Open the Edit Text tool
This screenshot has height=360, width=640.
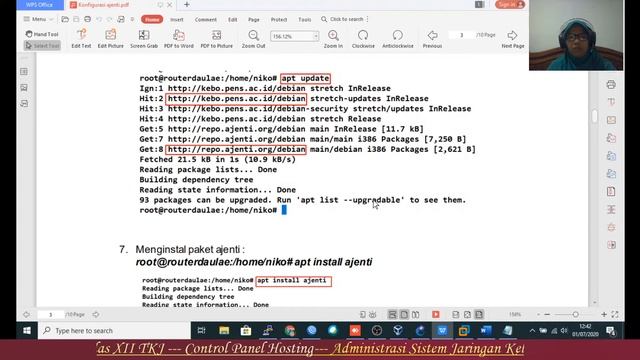(81, 39)
